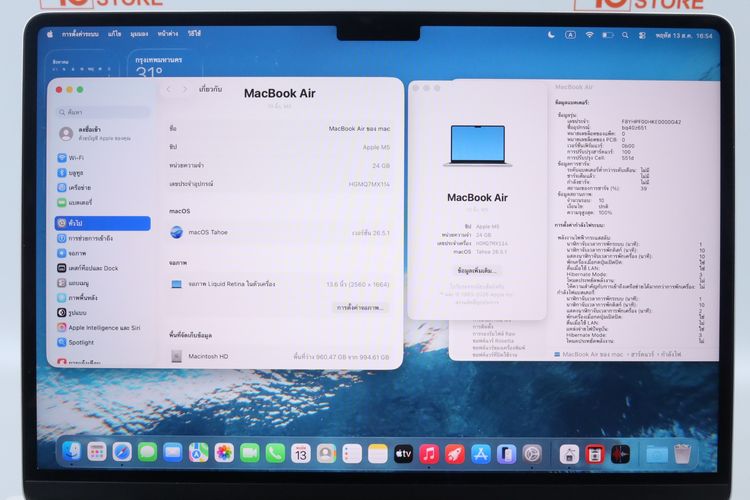Open the Help (วิธีใช้) menu
Image resolution: width=750 pixels, height=500 pixels.
pos(194,33)
